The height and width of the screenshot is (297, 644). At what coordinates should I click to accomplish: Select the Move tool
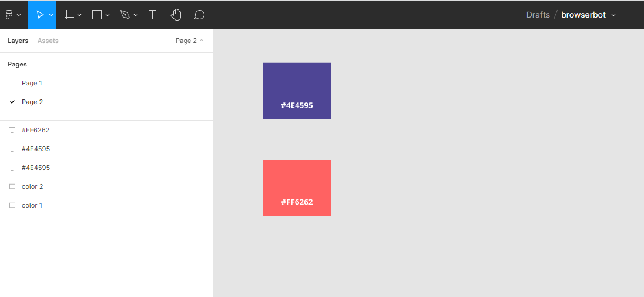pyautogui.click(x=39, y=15)
